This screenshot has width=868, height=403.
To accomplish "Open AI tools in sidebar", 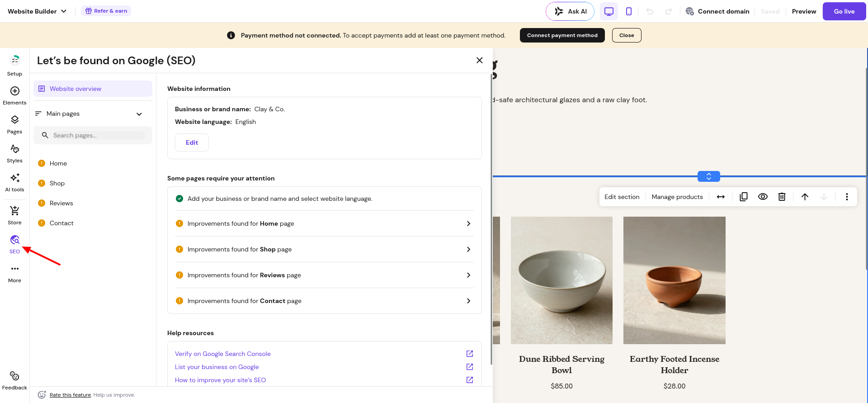I will (14, 182).
